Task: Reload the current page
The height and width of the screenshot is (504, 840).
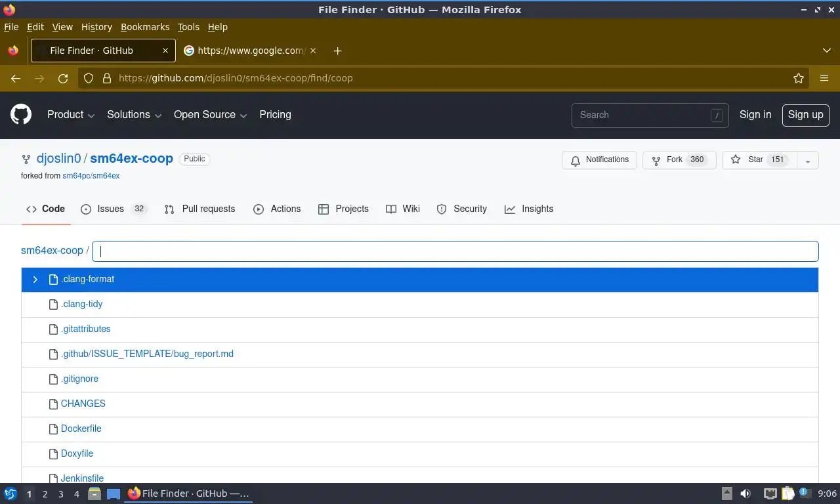Action: [x=63, y=78]
